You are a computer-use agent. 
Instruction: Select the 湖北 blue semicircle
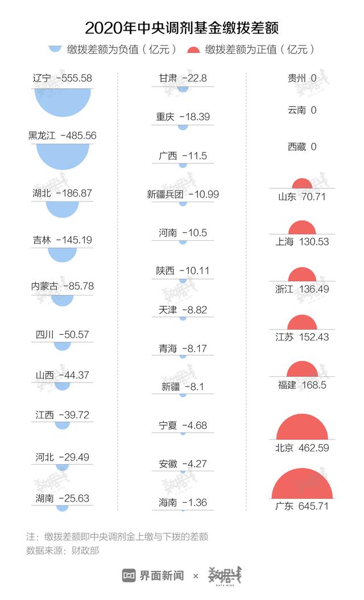[63, 208]
